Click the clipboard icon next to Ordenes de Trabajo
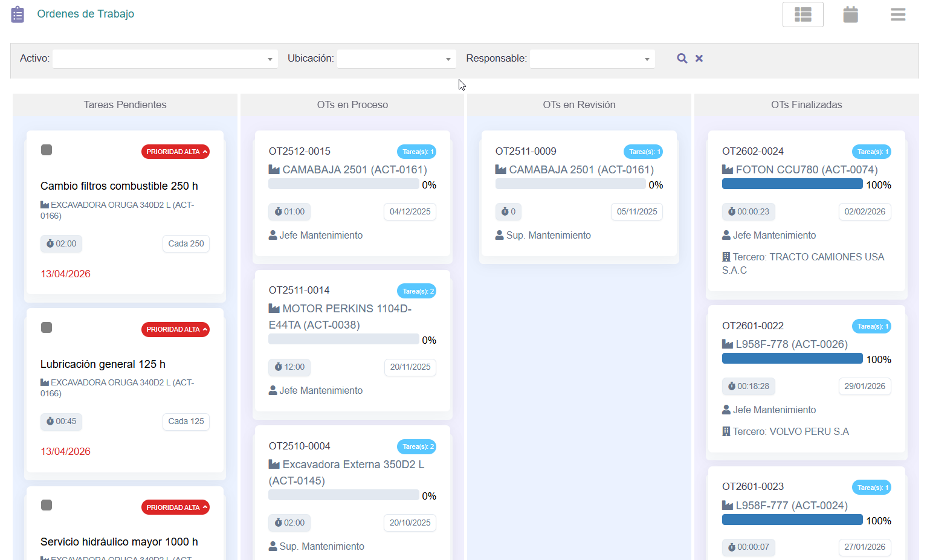Image resolution: width=930 pixels, height=560 pixels. [x=17, y=13]
